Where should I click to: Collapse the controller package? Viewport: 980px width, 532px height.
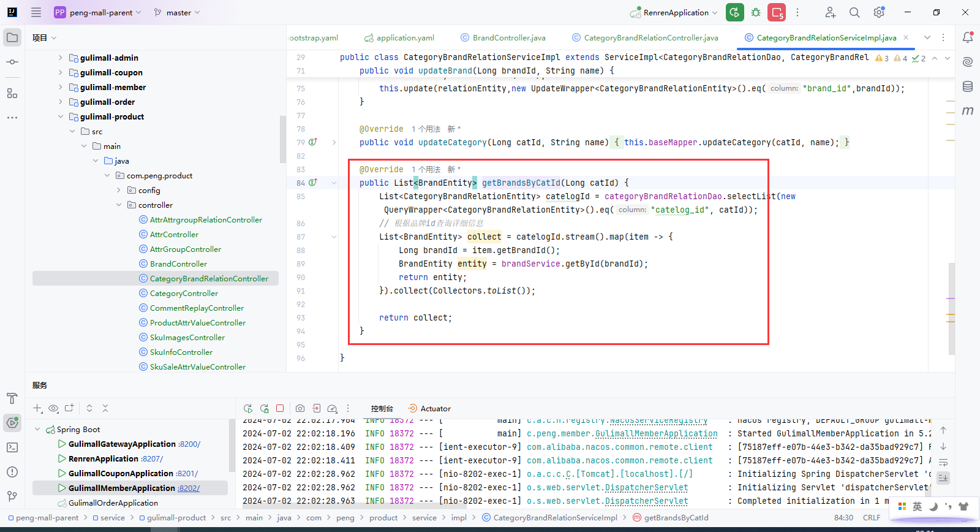[119, 205]
